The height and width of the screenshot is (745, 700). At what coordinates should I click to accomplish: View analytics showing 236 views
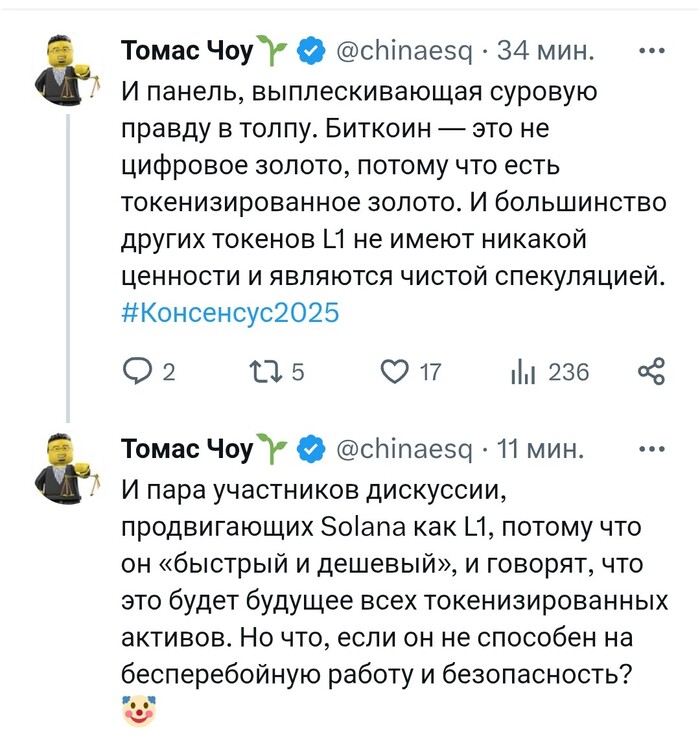524,373
